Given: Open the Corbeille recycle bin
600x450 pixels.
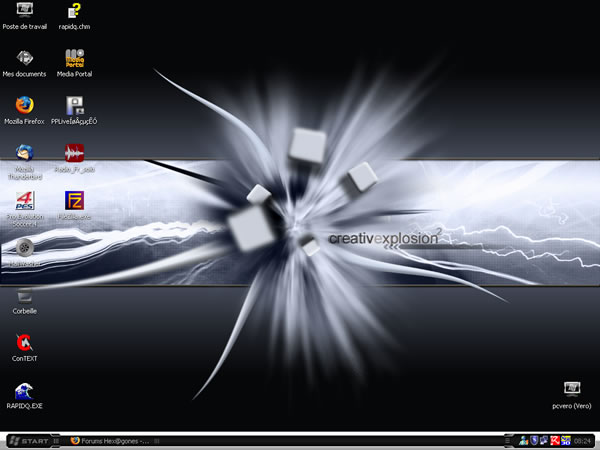Looking at the screenshot, I should [25, 295].
